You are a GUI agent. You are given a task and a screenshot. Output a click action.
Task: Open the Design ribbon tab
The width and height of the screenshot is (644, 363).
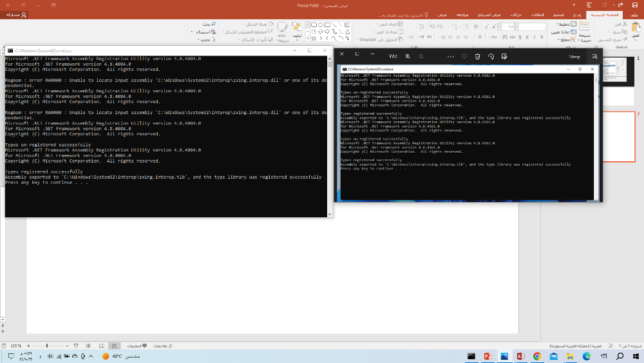[x=559, y=14]
